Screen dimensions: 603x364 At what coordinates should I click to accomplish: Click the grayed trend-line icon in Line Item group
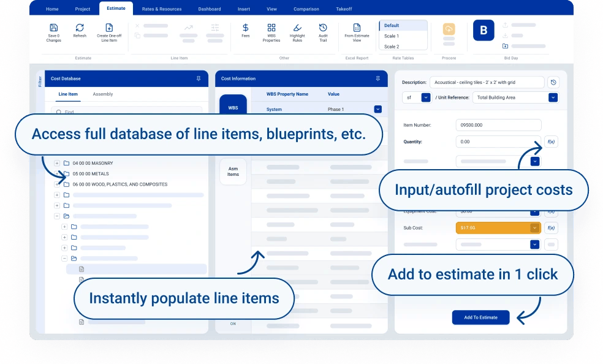[x=189, y=28]
